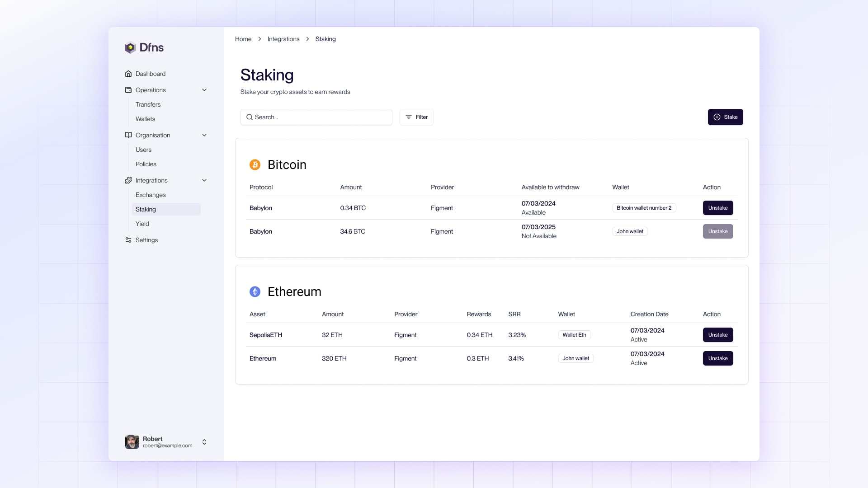868x488 pixels.
Task: Collapse the Integrations section chevron
Action: pyautogui.click(x=204, y=180)
